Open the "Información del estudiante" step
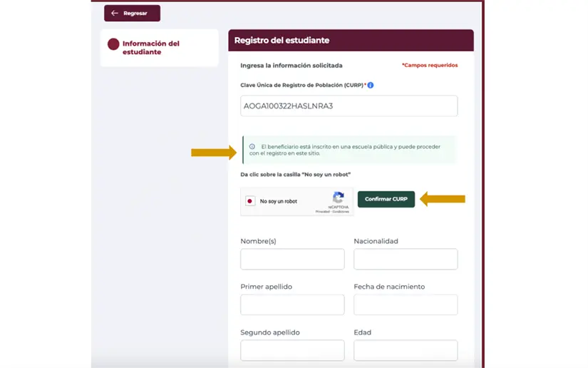 click(x=150, y=48)
